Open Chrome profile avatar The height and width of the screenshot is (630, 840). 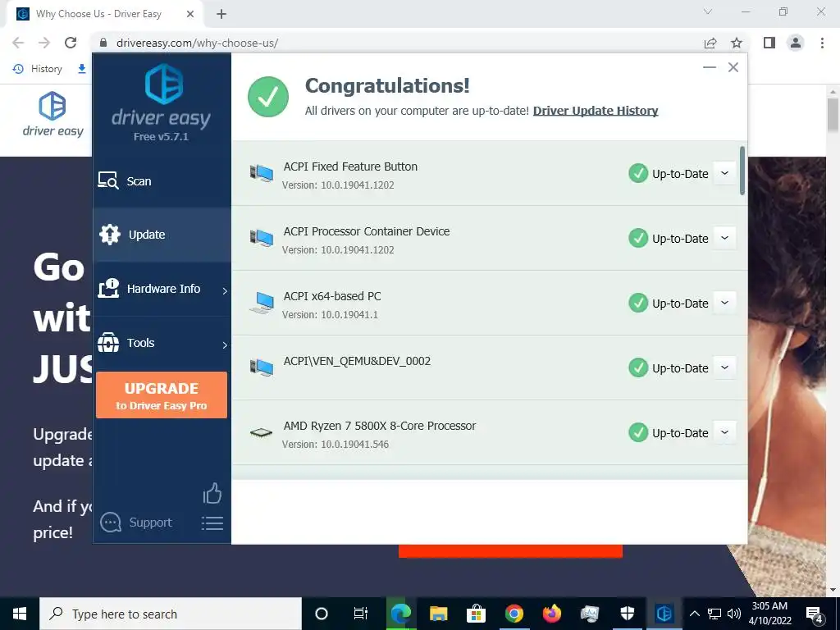pyautogui.click(x=796, y=43)
